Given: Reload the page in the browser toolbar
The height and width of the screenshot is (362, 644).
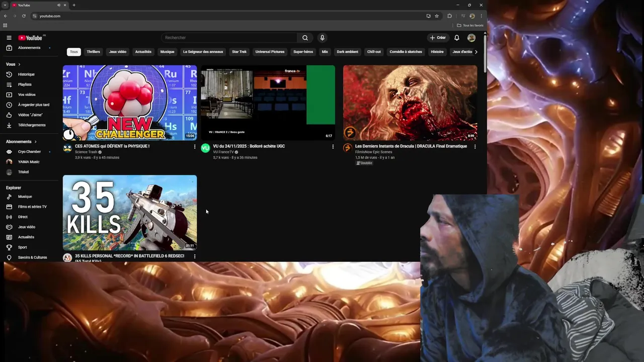Looking at the screenshot, I should pyautogui.click(x=24, y=16).
